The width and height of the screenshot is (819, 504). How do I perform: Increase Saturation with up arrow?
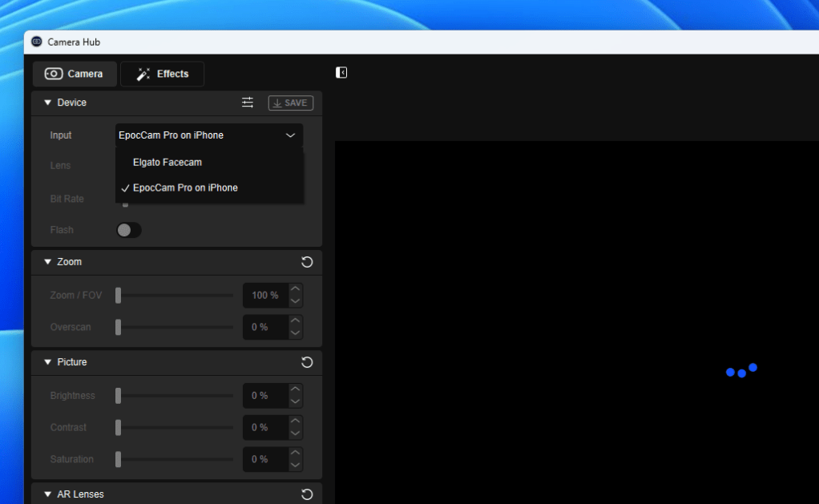295,453
